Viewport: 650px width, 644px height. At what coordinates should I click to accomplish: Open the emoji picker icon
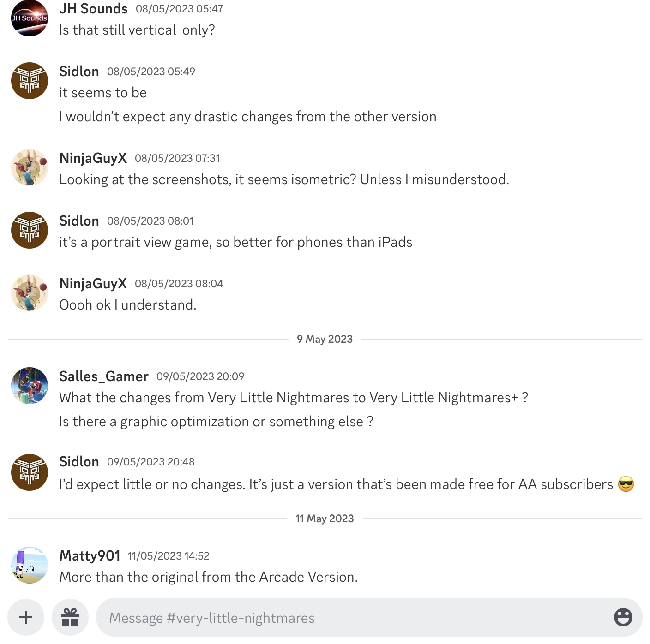[x=623, y=617]
